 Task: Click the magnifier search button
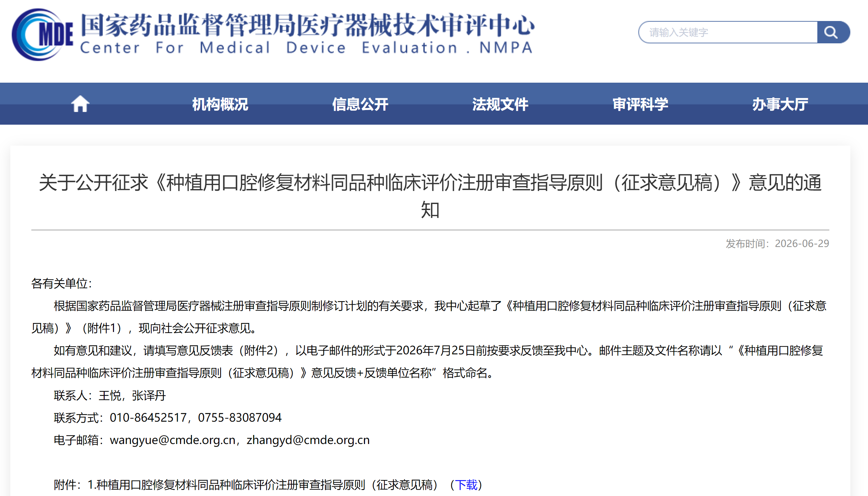point(833,32)
